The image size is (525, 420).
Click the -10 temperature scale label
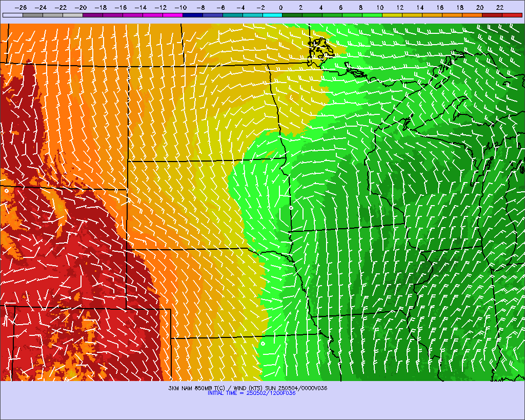pyautogui.click(x=180, y=8)
